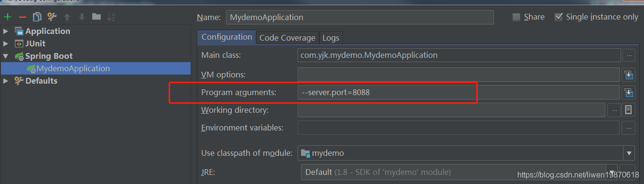The image size is (644, 184).
Task: Toggle Single instance only checkbox
Action: point(558,17)
